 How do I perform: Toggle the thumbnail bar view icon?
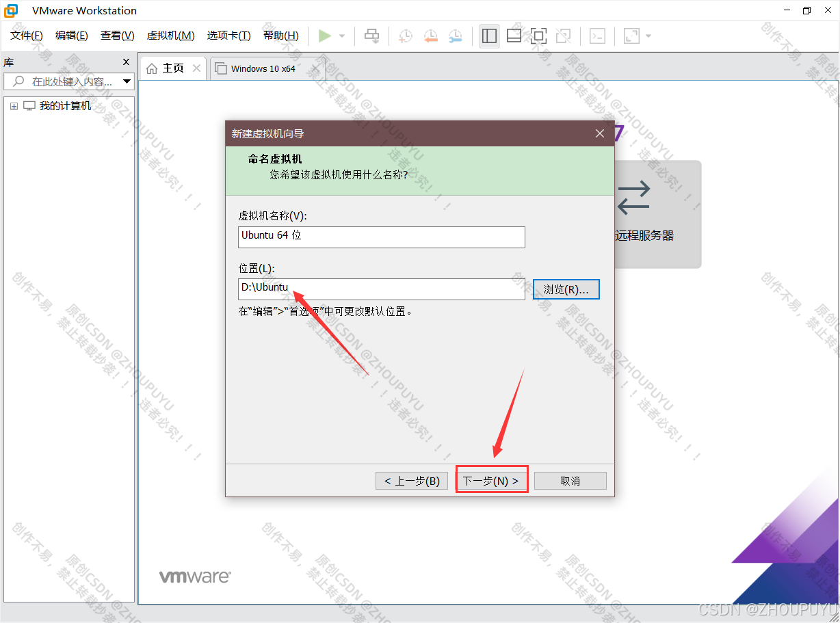pos(514,36)
